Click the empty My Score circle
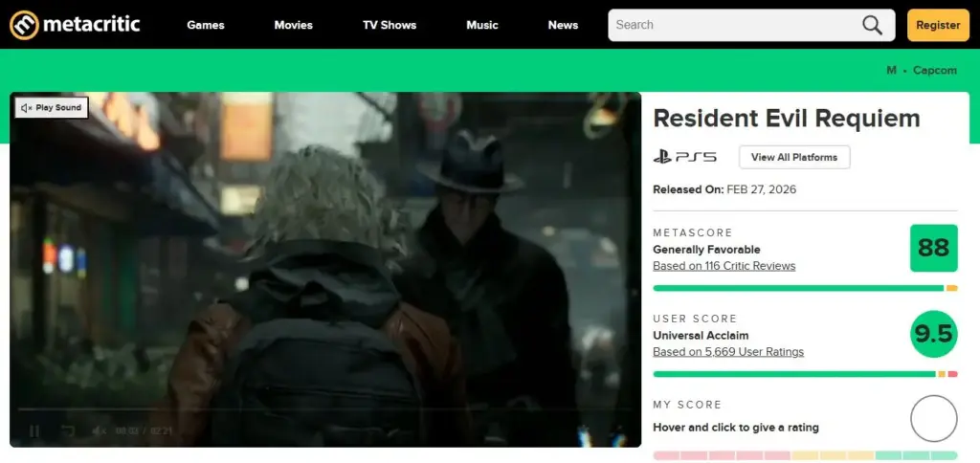The height and width of the screenshot is (463, 980). coord(934,419)
